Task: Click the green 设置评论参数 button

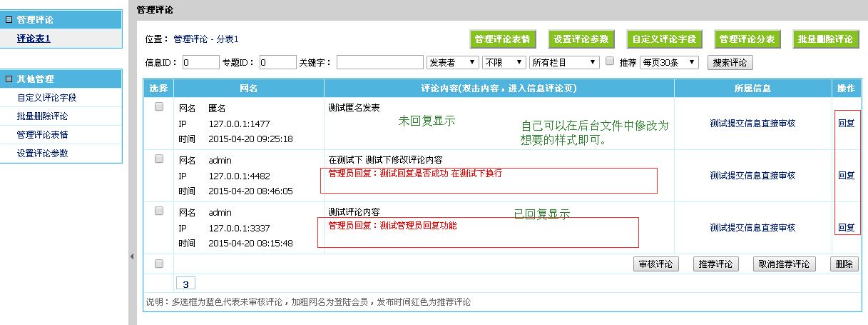Action: click(x=581, y=39)
